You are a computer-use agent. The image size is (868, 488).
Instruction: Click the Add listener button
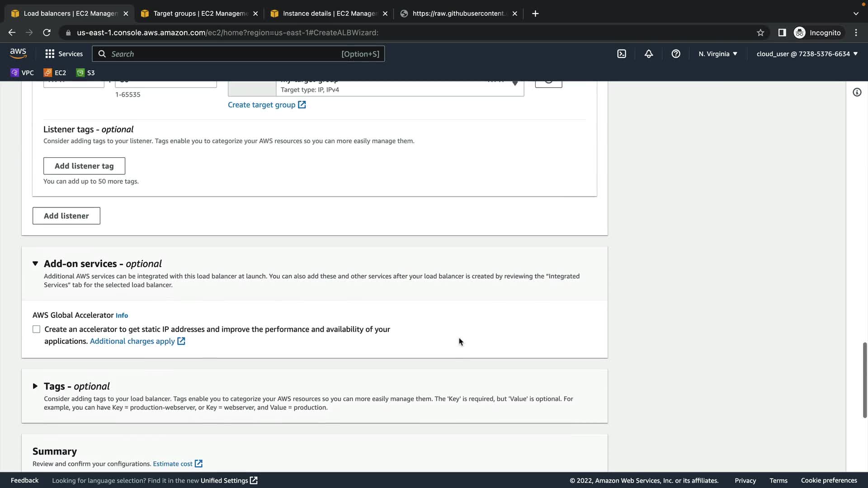pos(66,216)
